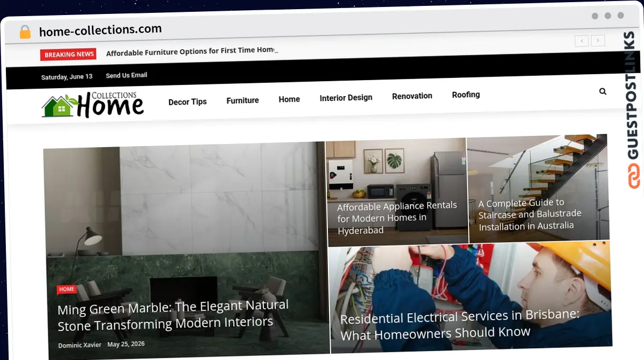Click the Saturday, June 13 date text
This screenshot has height=360, width=644.
click(x=67, y=77)
